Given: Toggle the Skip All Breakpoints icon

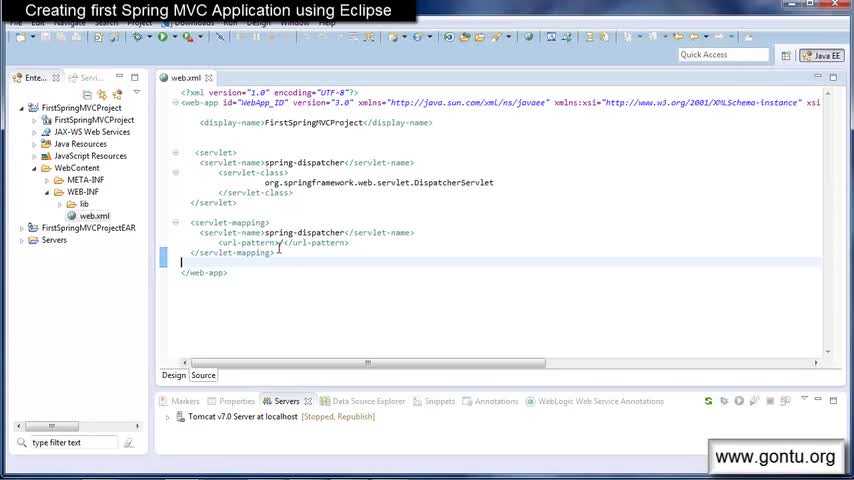Looking at the screenshot, I should [220, 37].
